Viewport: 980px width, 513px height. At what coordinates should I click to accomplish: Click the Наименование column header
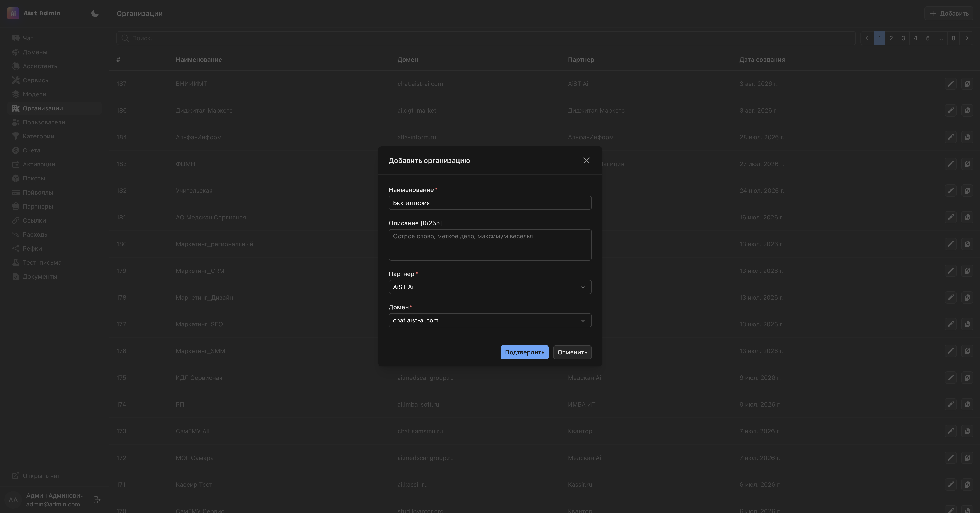pyautogui.click(x=198, y=60)
